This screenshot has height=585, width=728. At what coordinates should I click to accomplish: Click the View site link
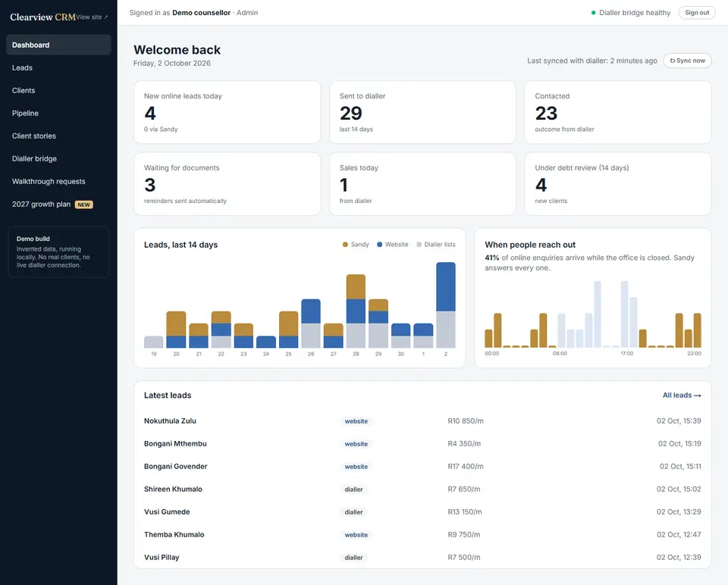coord(92,17)
